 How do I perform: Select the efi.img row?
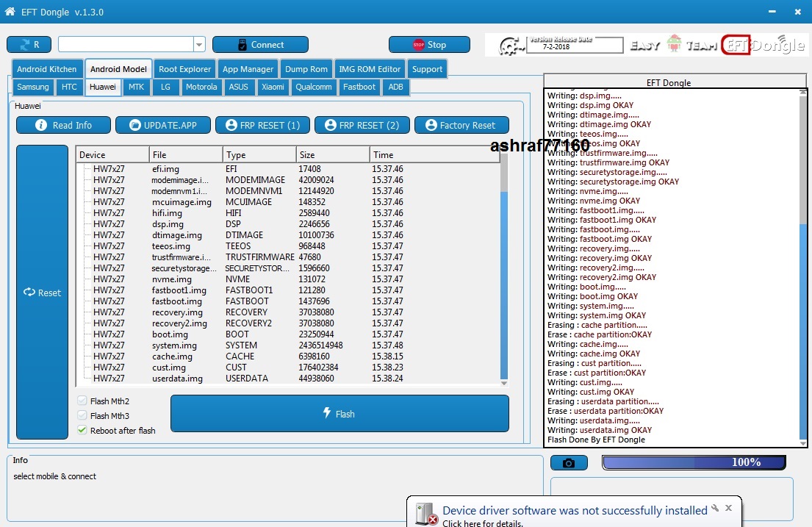(x=288, y=169)
